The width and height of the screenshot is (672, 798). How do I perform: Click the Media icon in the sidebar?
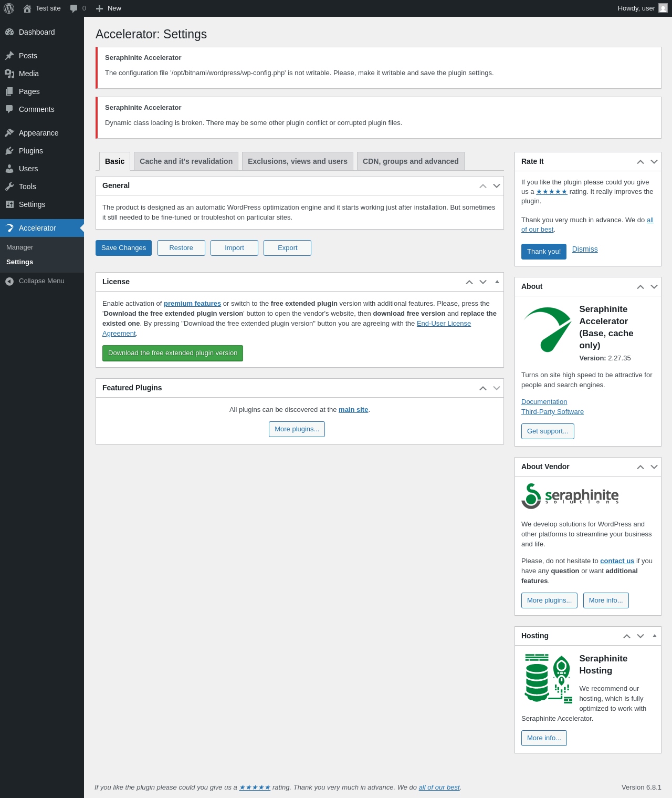[9, 74]
